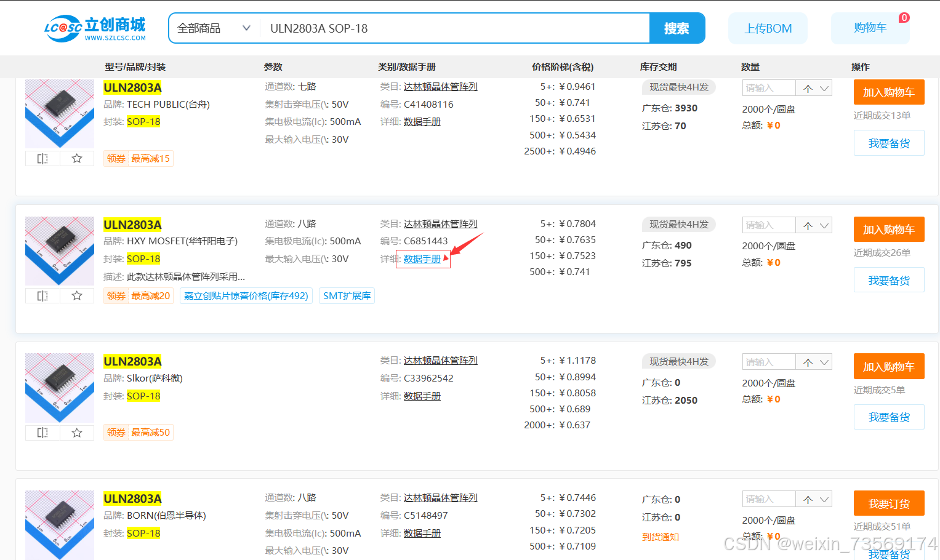Claim coupon 最高减20
The image size is (940, 560).
(x=139, y=296)
